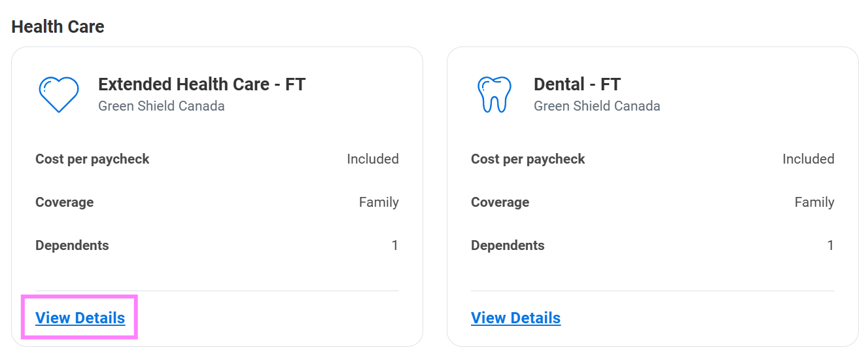Viewport: 868px width, 356px height.
Task: Click the heart icon for Extended Health Care
Action: click(59, 94)
